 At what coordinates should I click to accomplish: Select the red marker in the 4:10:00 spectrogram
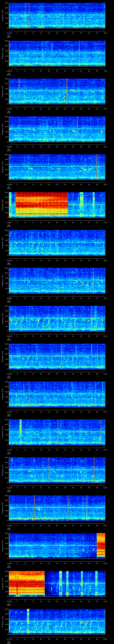point(62,356)
